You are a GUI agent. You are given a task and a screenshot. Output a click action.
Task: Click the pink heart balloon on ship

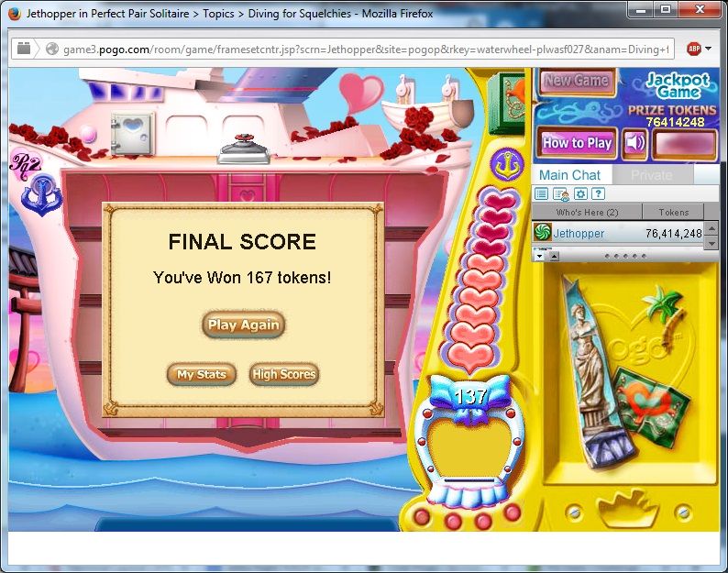[360, 93]
